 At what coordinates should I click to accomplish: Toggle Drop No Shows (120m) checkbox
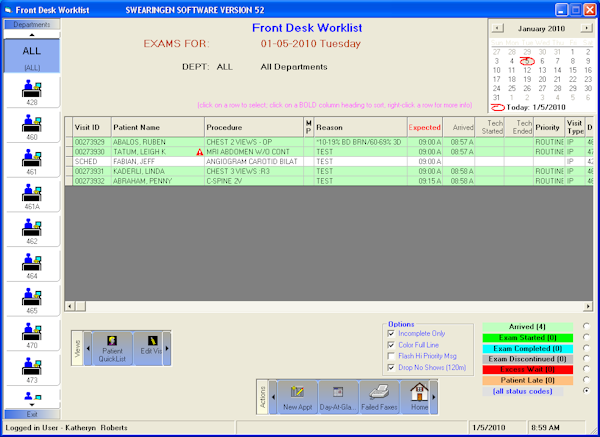tap(391, 368)
